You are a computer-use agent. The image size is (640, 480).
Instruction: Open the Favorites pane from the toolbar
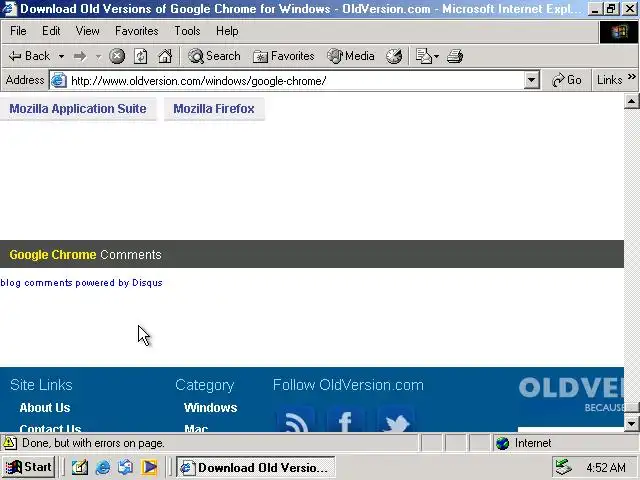tap(284, 56)
